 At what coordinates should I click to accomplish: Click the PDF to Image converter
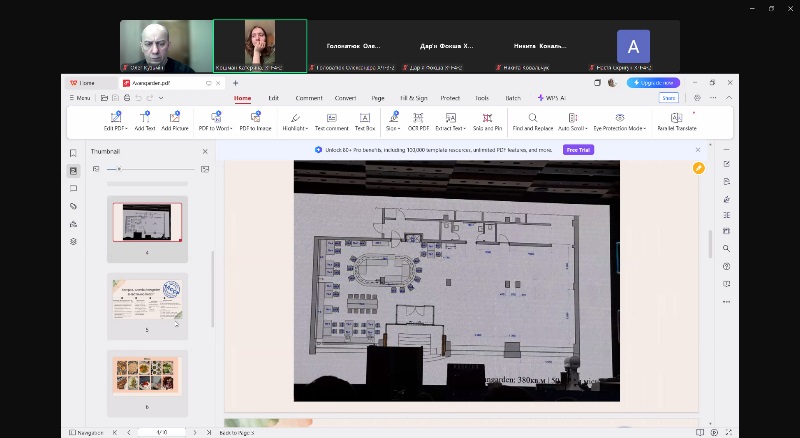[254, 121]
